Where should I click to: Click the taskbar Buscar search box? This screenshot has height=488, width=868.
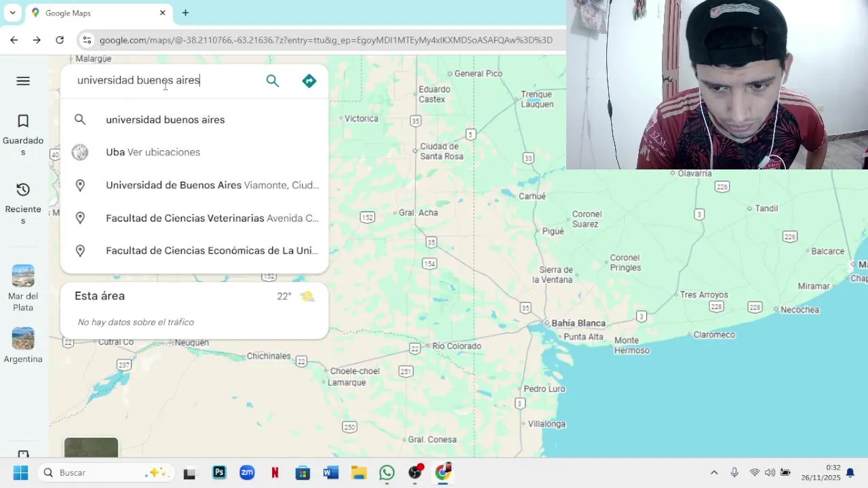click(x=106, y=472)
